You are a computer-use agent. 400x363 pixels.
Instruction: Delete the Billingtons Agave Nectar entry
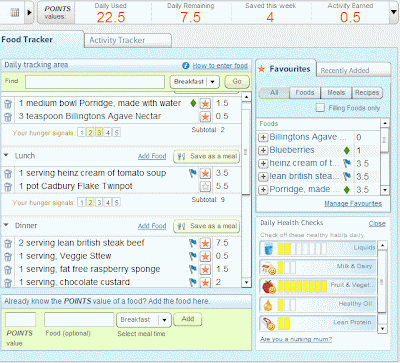point(8,117)
